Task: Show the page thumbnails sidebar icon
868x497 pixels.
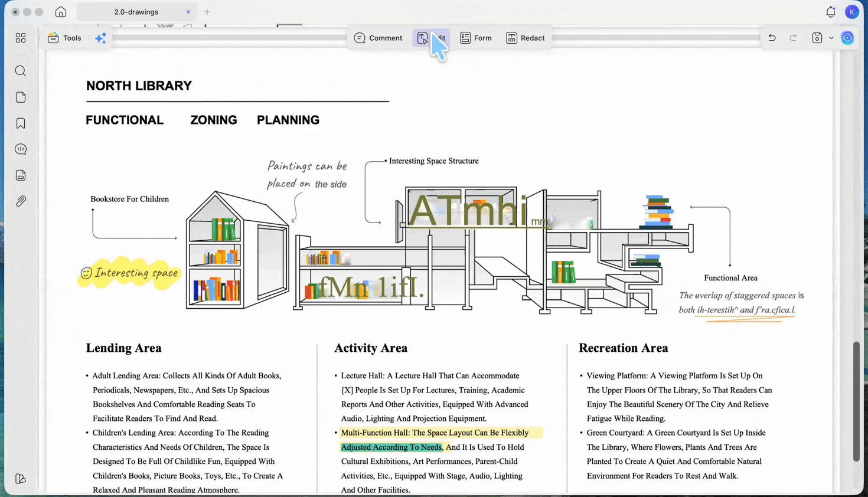Action: 21,97
